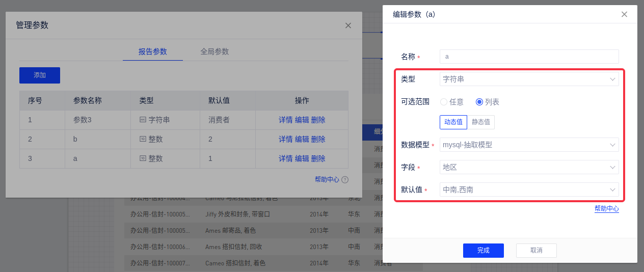Image resolution: width=644 pixels, height=272 pixels.
Task: Expand the 数据模型 dropdown
Action: tap(529, 145)
